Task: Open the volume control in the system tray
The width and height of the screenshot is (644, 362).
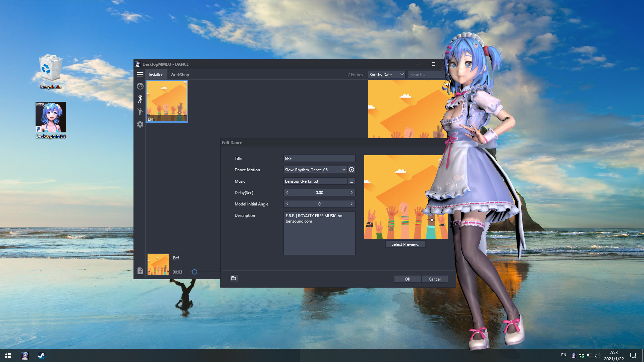Action: tap(597, 356)
